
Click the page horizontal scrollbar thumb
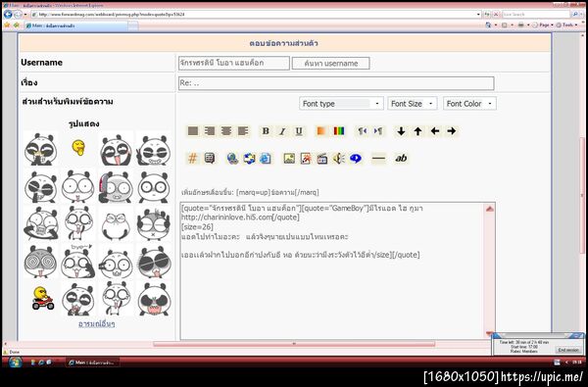point(294,344)
